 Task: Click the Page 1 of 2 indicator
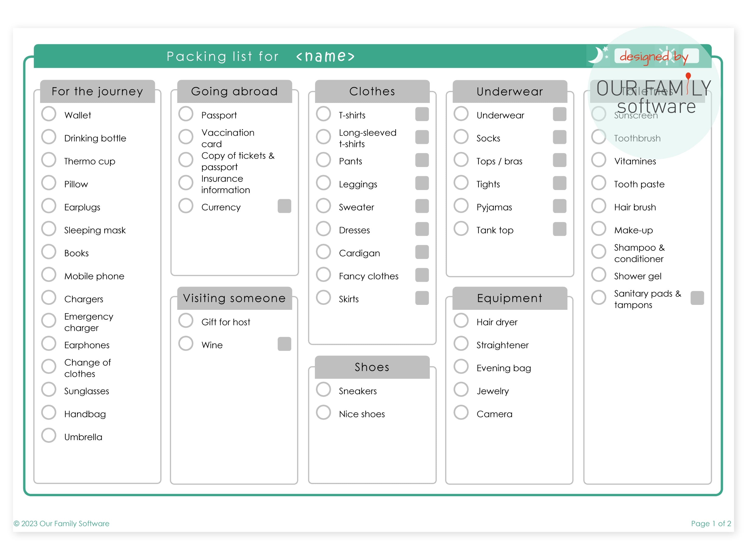[x=711, y=523]
